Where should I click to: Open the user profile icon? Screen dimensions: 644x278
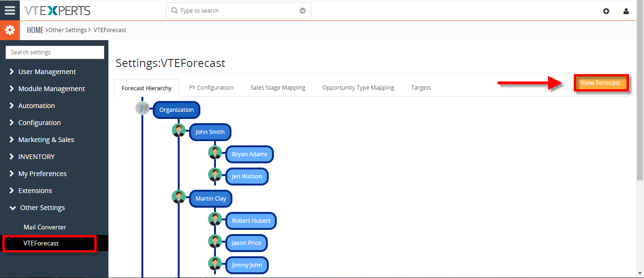626,11
